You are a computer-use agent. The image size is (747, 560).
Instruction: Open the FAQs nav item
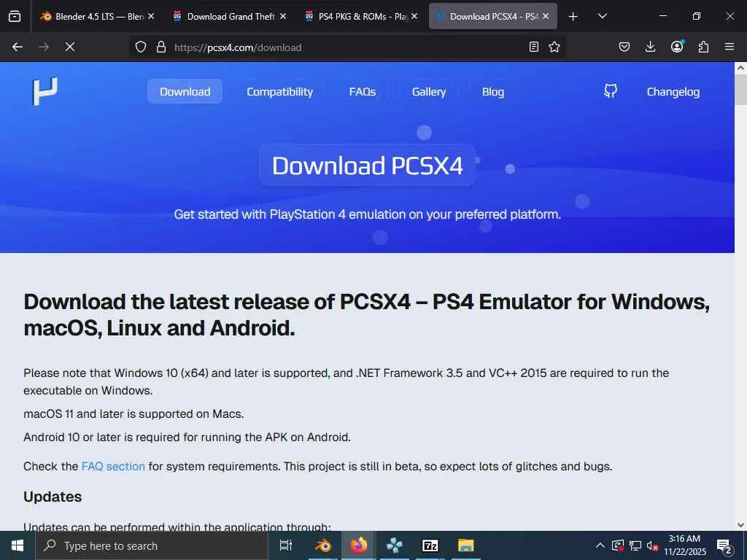363,91
